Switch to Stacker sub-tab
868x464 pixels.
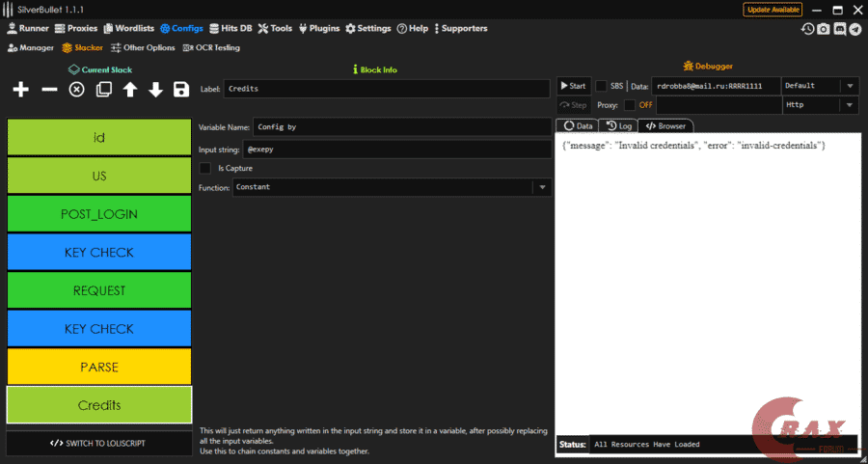tap(82, 48)
